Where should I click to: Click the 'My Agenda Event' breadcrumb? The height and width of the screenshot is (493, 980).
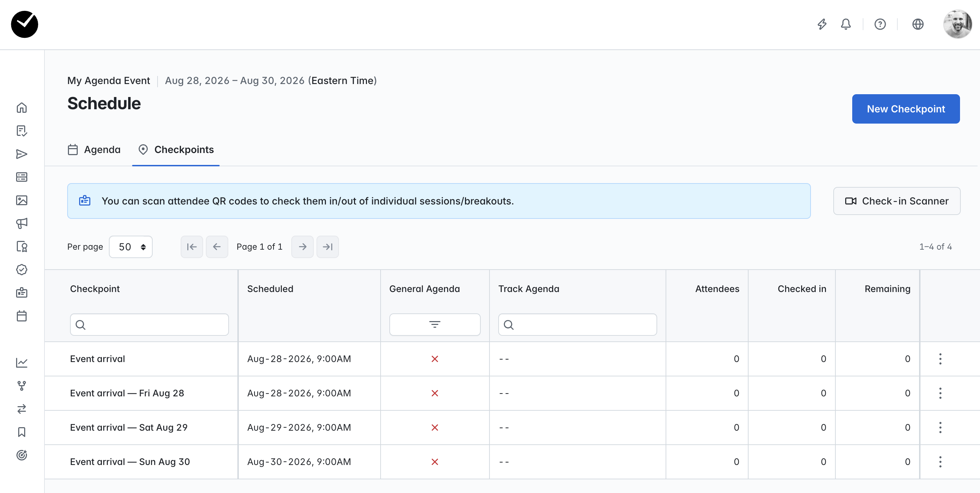pyautogui.click(x=109, y=81)
